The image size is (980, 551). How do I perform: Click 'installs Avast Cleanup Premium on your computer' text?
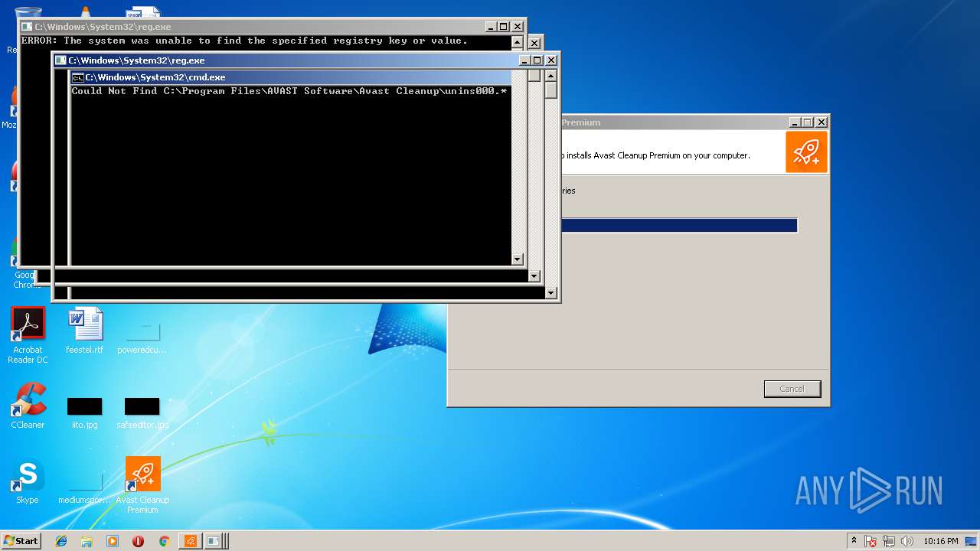click(658, 155)
